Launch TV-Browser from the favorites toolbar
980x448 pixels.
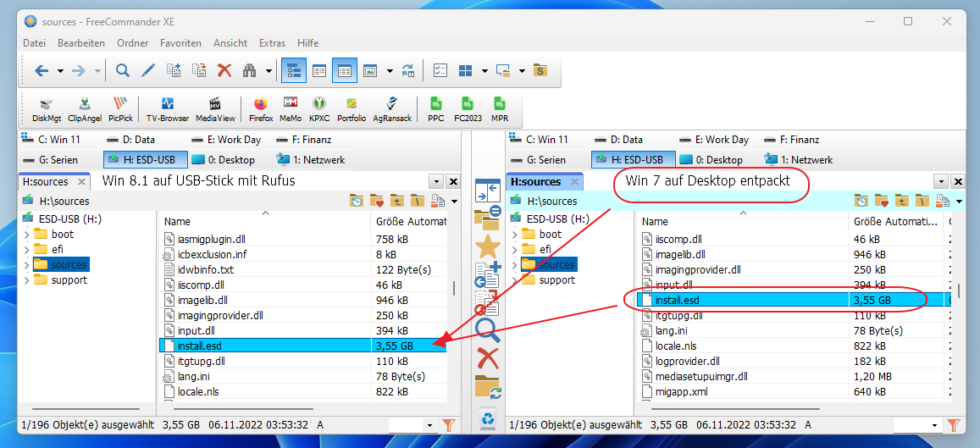coord(168,110)
